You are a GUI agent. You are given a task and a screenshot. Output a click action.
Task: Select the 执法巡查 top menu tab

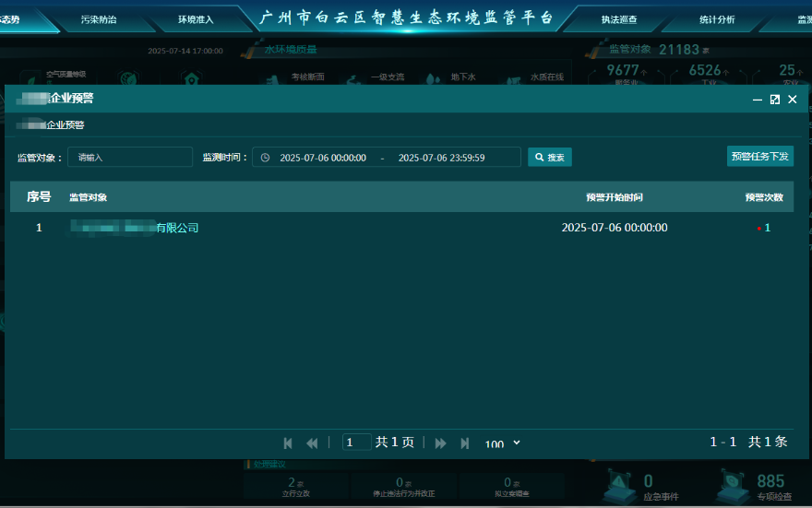pos(619,19)
